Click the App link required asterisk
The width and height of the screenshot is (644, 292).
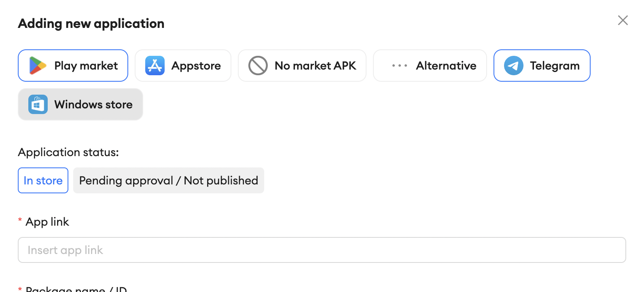pyautogui.click(x=19, y=220)
